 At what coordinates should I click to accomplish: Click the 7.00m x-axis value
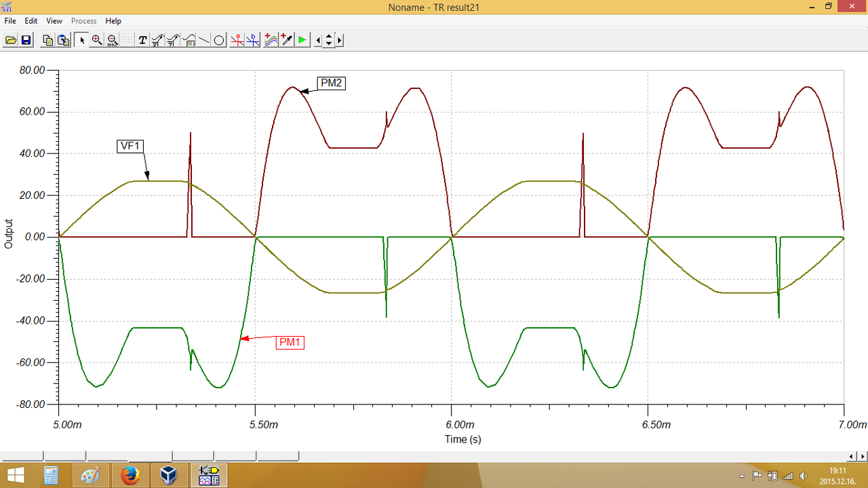point(852,425)
